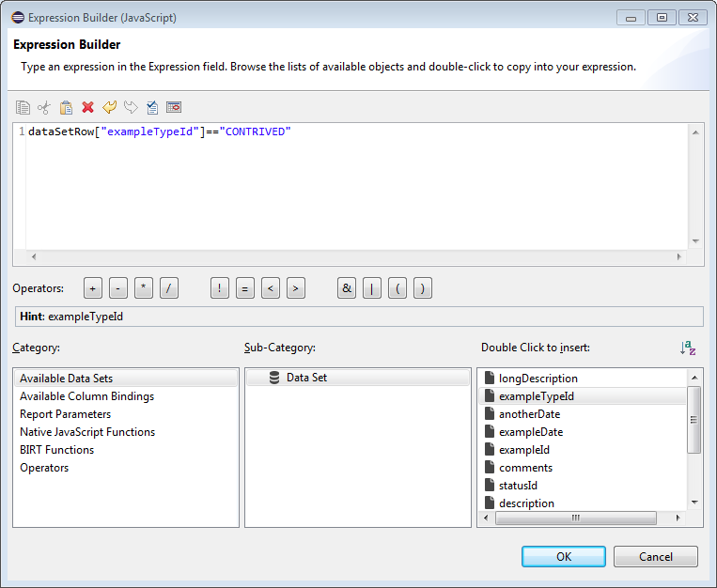Click inside the expression text area
This screenshot has height=588, width=717.
[x=357, y=186]
